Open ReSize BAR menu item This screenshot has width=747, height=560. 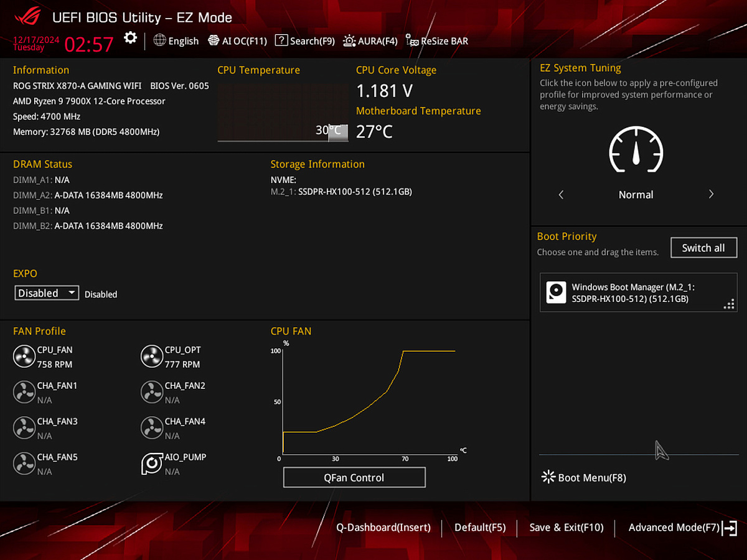point(436,41)
